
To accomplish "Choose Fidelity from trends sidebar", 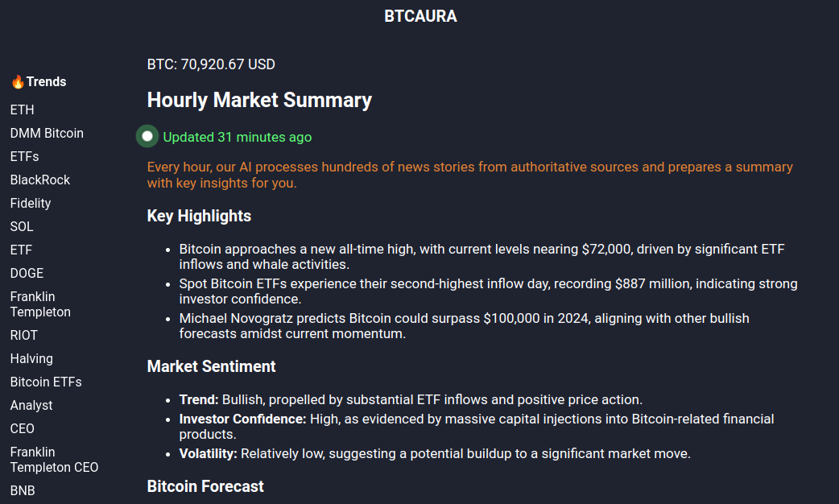I will pos(31,204).
